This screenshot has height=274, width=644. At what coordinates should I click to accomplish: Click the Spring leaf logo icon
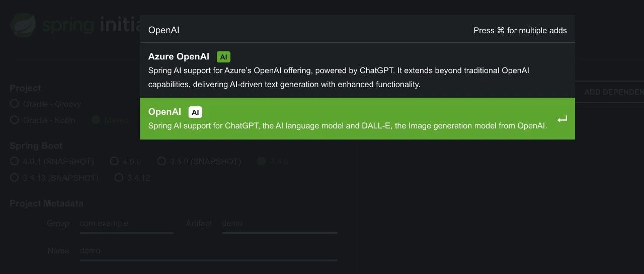(x=23, y=25)
